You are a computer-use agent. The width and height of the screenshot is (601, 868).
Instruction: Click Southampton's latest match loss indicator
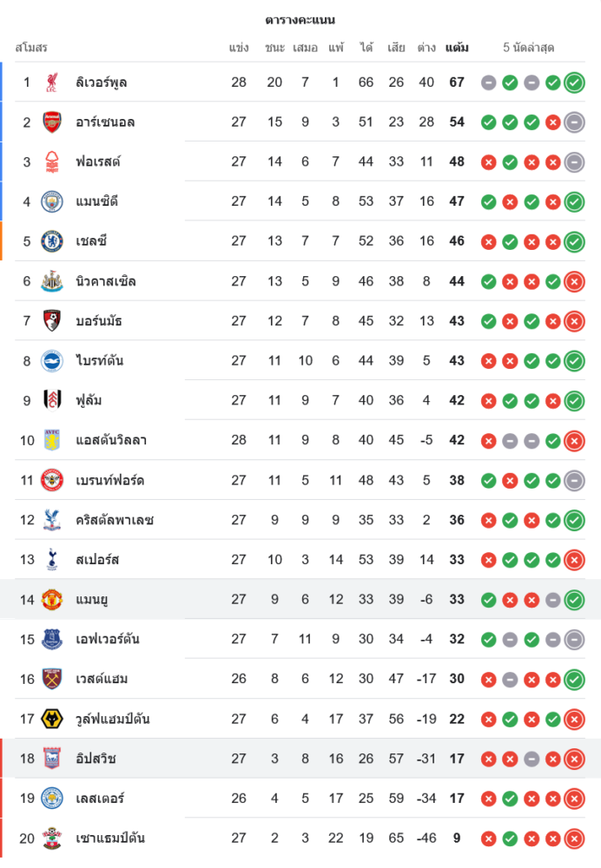pyautogui.click(x=574, y=838)
